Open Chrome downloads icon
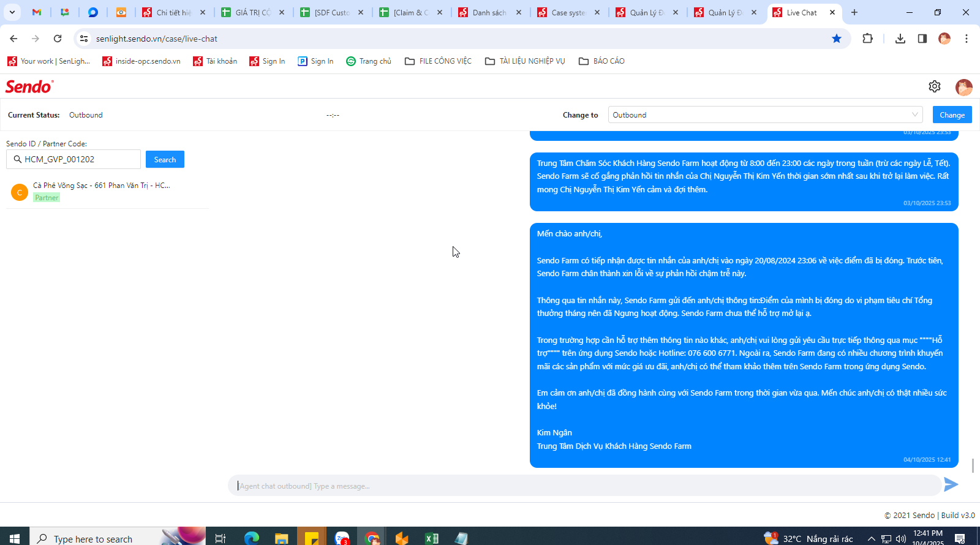980x545 pixels. tap(900, 39)
